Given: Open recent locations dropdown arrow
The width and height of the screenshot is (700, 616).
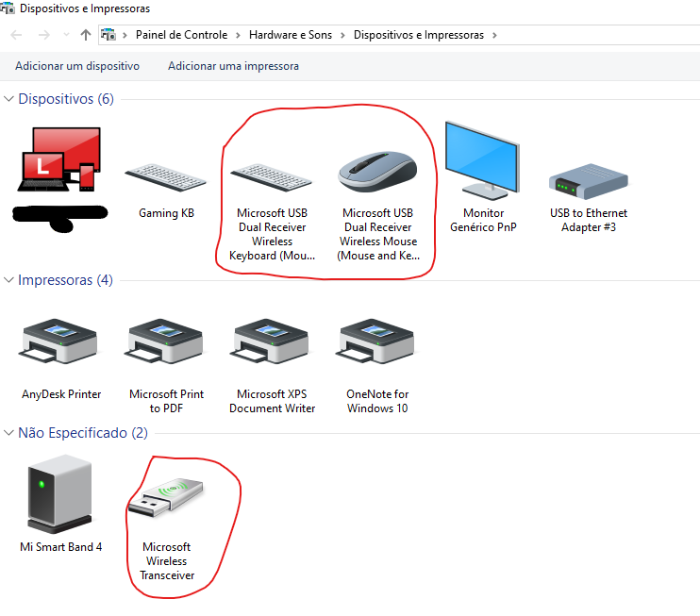Looking at the screenshot, I should tap(67, 34).
